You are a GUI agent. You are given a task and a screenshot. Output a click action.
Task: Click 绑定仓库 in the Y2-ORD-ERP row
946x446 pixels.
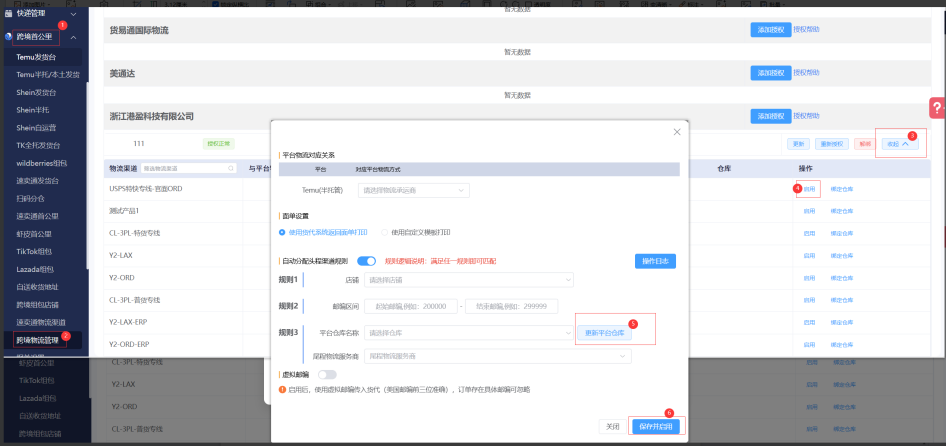[842, 345]
